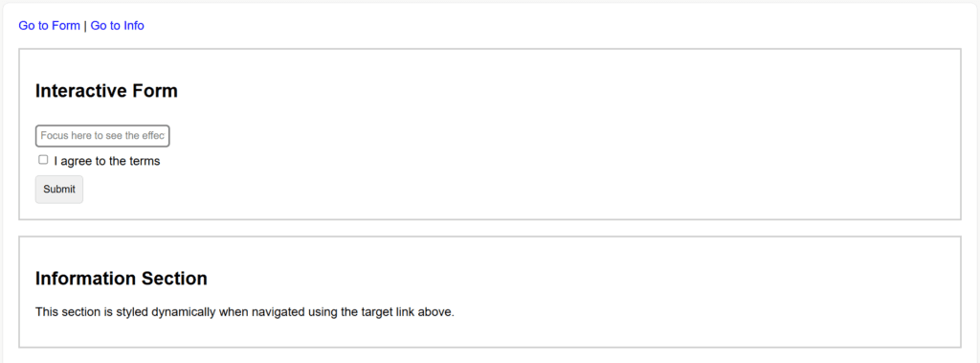Follow the Go to Info link
This screenshot has height=363, width=980.
tap(118, 26)
